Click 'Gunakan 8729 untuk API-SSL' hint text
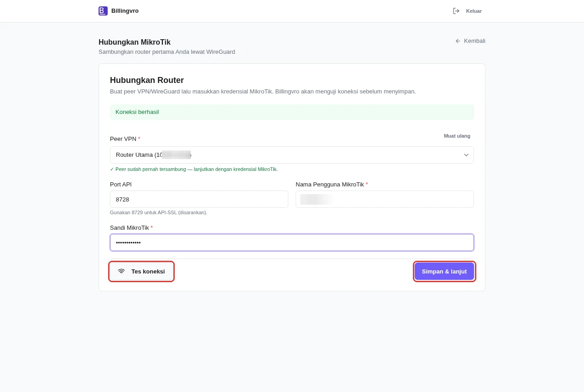 (159, 212)
